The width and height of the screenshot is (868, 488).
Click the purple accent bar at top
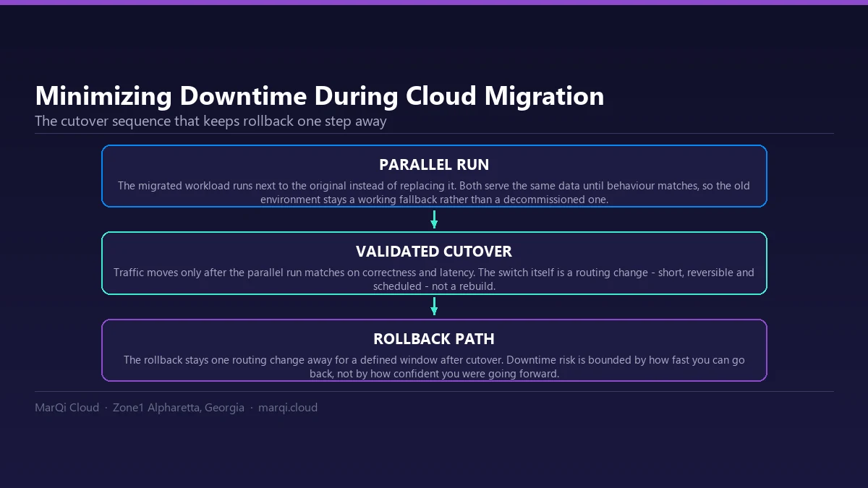[434, 2]
